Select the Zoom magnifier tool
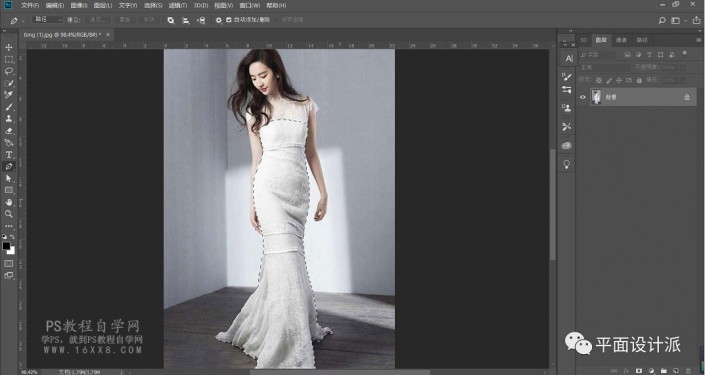Screen dimensions: 705x375 [9, 214]
